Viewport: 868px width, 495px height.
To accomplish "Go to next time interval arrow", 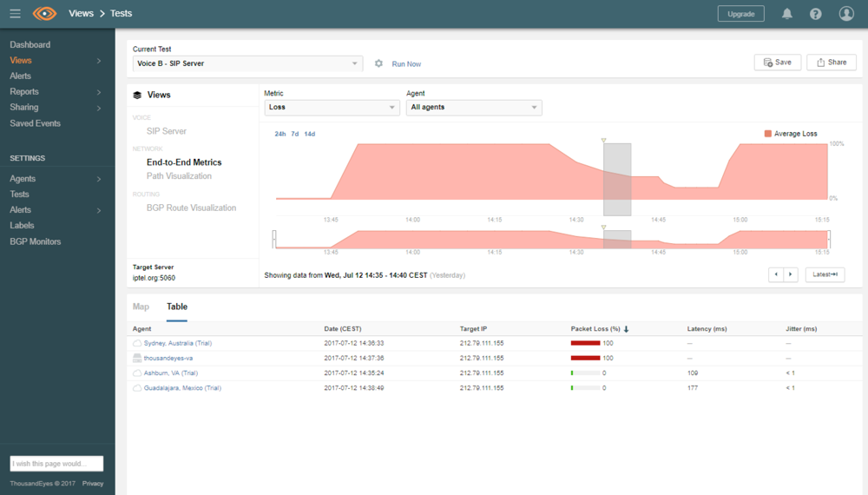I will 791,274.
